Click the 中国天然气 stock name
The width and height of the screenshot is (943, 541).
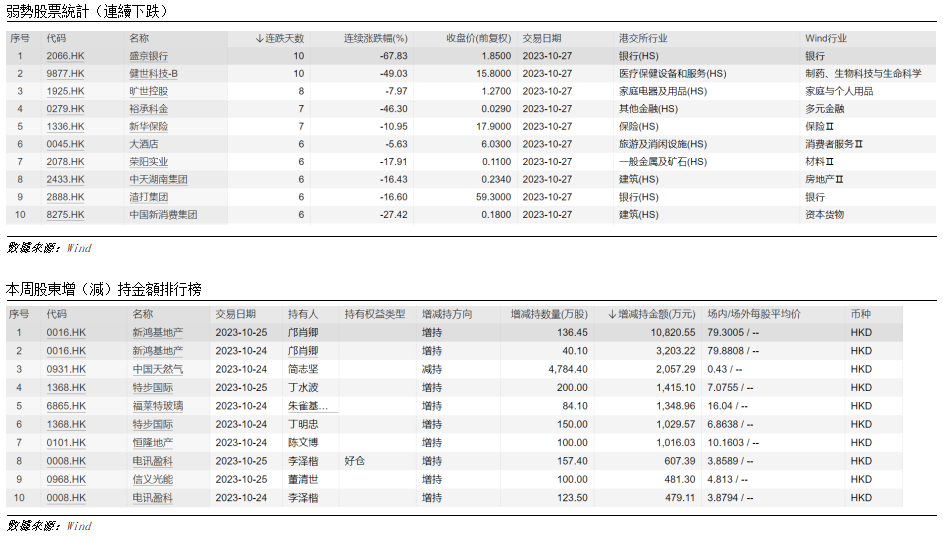[158, 369]
